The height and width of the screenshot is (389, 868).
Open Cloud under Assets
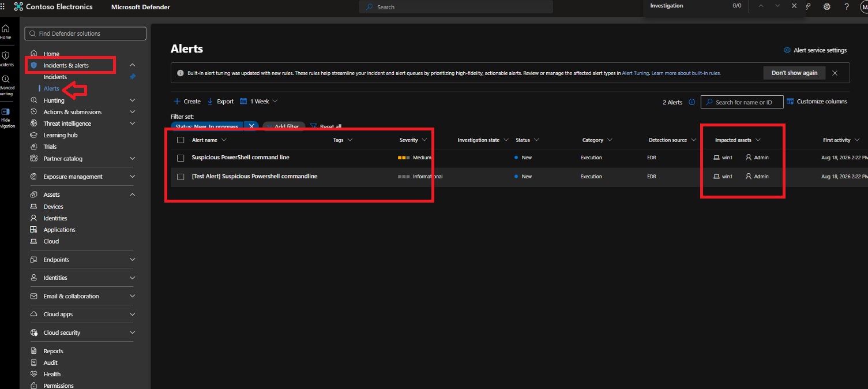coord(51,241)
